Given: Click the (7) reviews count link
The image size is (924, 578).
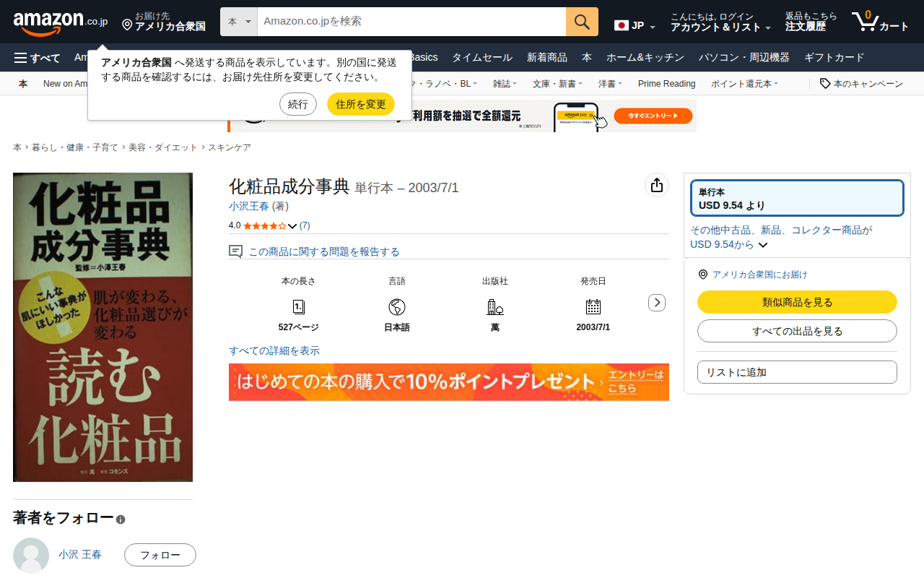Looking at the screenshot, I should point(305,225).
